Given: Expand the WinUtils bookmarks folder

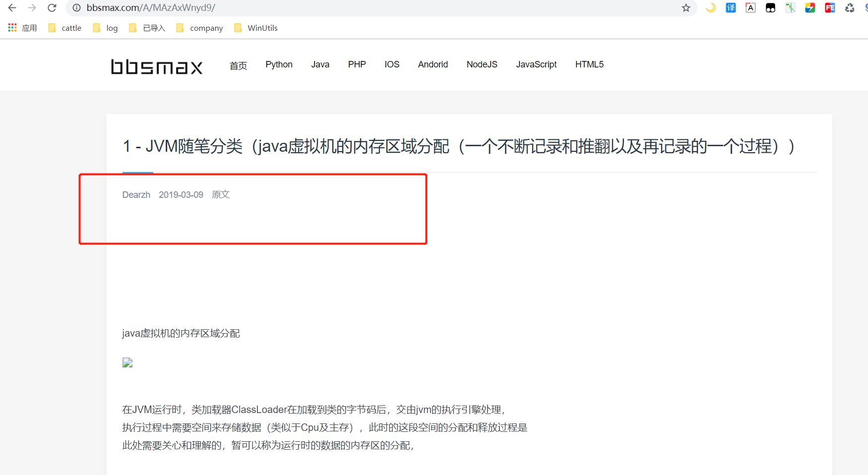Looking at the screenshot, I should (x=256, y=28).
